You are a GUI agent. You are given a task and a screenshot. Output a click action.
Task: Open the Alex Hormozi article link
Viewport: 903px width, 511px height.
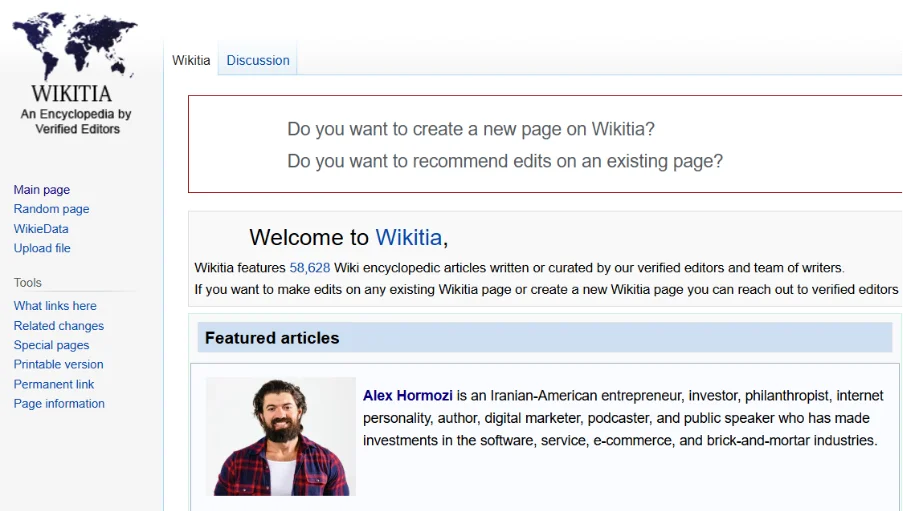pyautogui.click(x=408, y=396)
